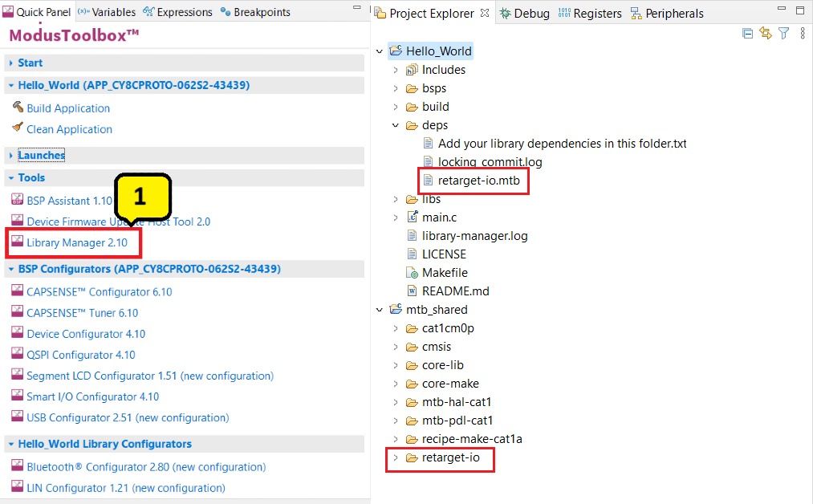The image size is (813, 504).
Task: Open the Project Explorer filter icon
Action: (x=783, y=34)
